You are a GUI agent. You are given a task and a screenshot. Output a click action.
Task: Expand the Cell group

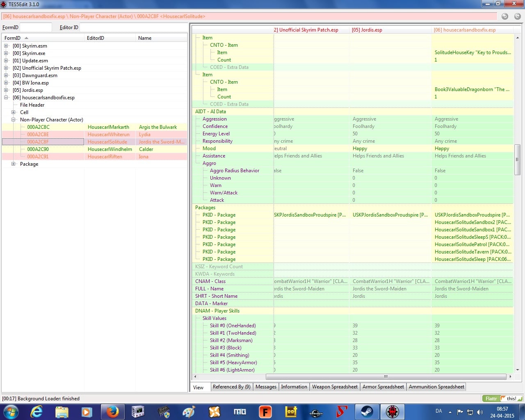[x=14, y=112]
